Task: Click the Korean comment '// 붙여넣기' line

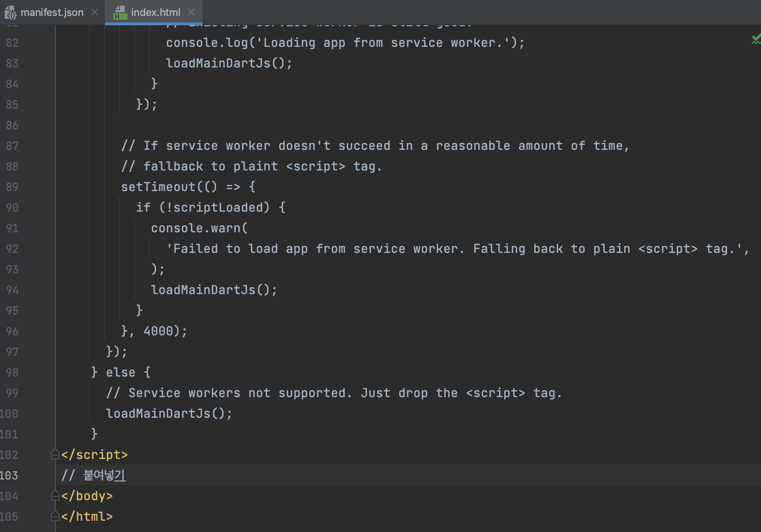Action: click(93, 475)
